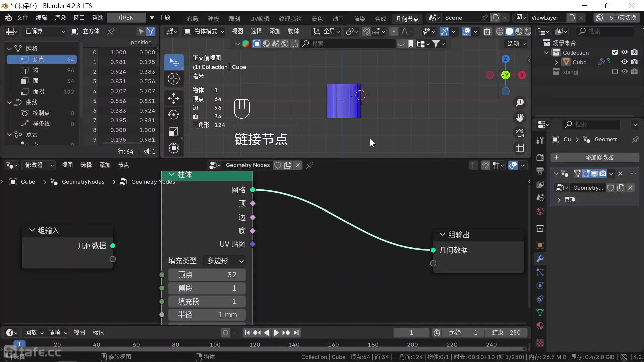Select the Material Properties tab icon
The height and width of the screenshot is (362, 644).
540,326
